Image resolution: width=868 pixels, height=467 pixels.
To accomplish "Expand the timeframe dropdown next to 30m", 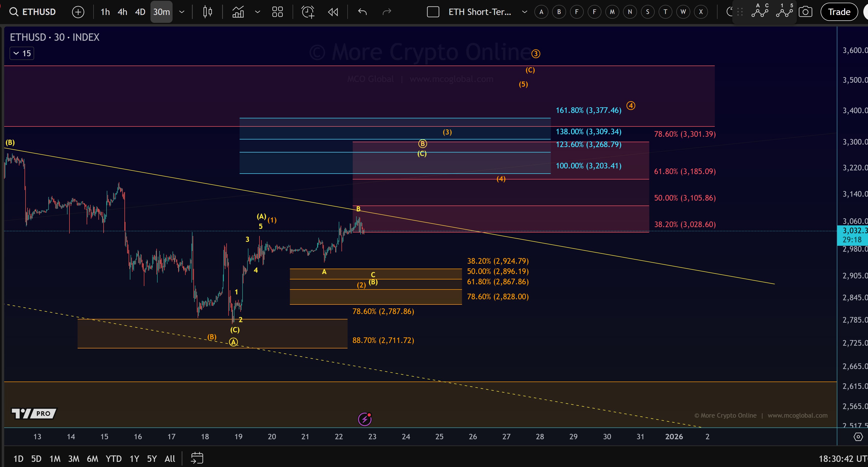I will click(182, 12).
